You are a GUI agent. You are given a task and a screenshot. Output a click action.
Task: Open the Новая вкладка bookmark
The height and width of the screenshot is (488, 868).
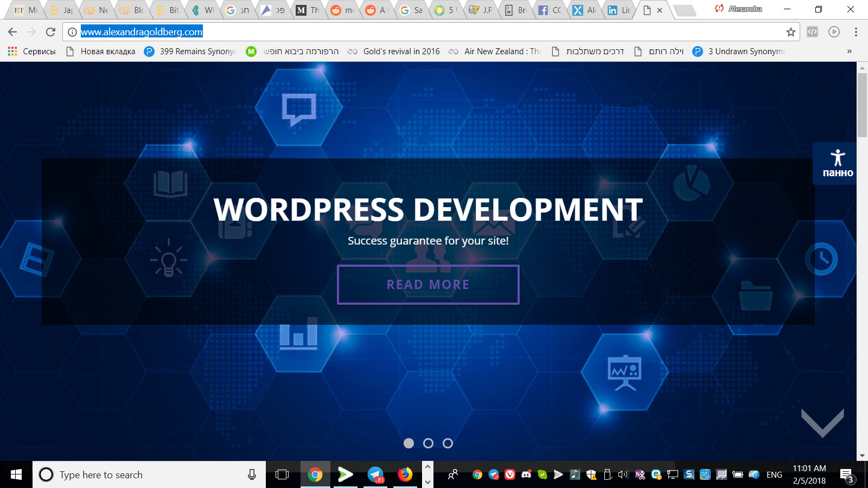click(x=100, y=52)
